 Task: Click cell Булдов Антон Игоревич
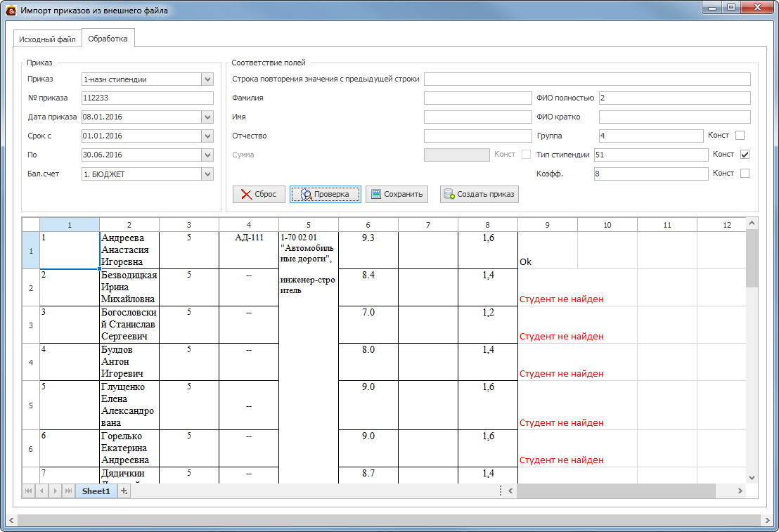pyautogui.click(x=129, y=362)
